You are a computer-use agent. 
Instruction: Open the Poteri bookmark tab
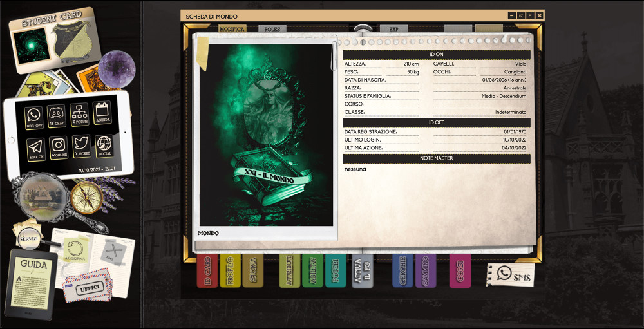coord(336,270)
